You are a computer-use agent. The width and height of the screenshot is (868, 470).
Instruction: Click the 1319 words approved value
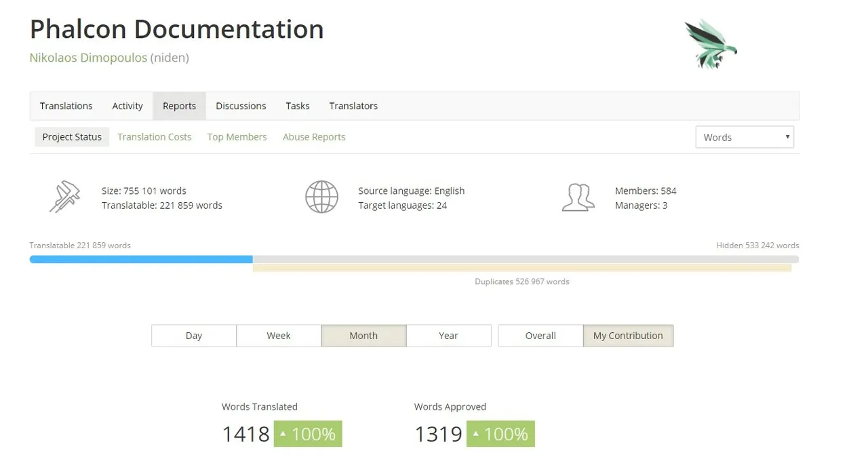[x=439, y=434]
